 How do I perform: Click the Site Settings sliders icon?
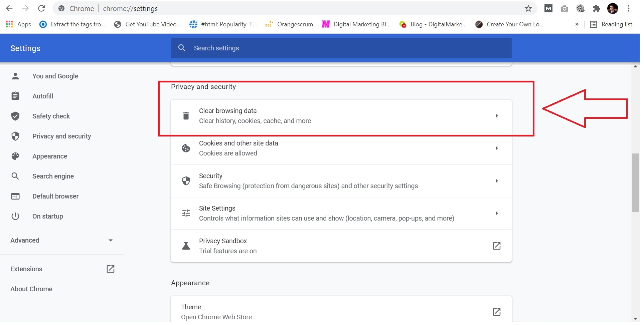186,213
